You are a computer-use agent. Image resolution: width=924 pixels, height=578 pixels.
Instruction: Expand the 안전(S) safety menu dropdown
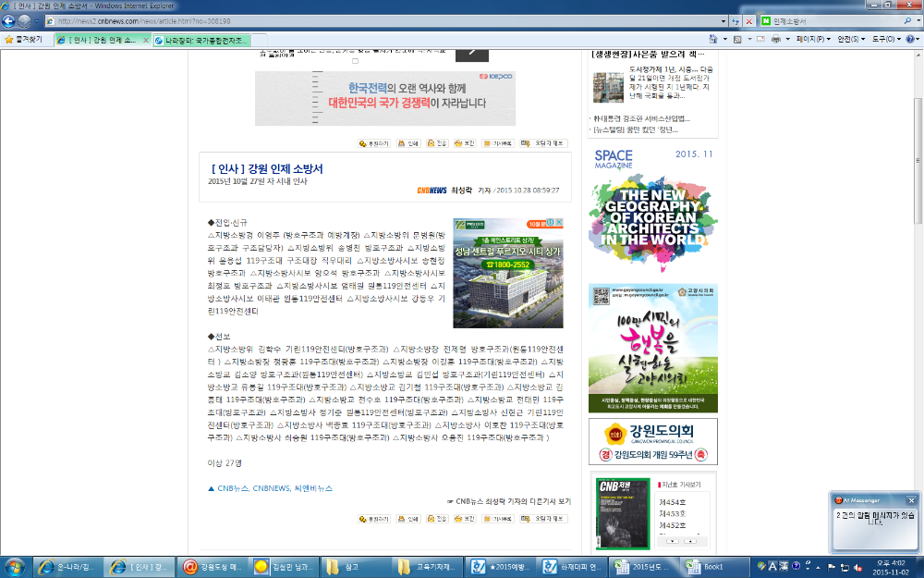pos(848,40)
